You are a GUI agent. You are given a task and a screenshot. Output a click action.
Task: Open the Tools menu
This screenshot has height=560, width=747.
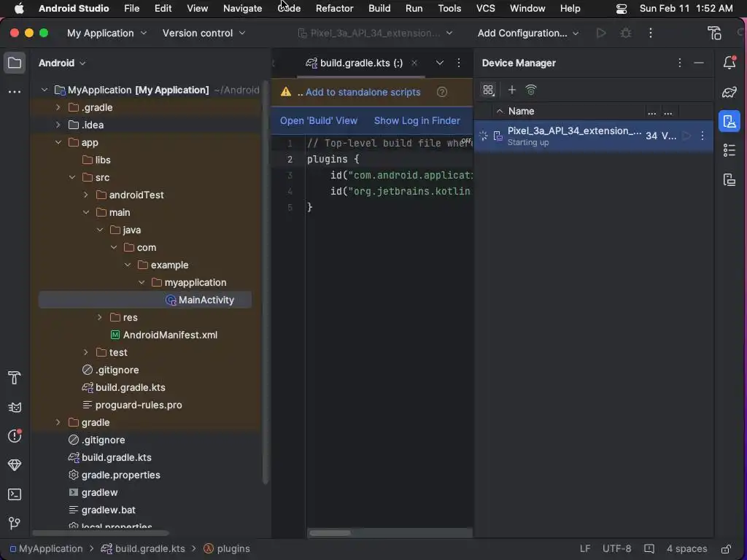click(449, 9)
